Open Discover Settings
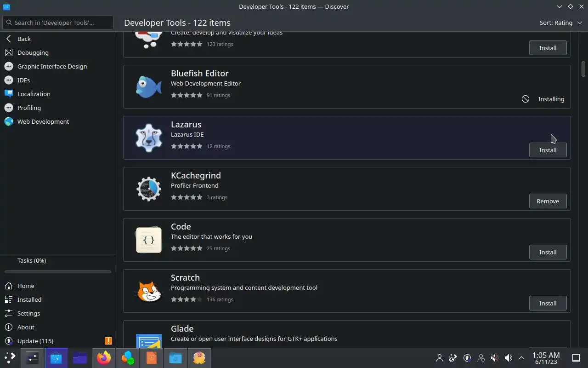The image size is (588, 368). 58,313
